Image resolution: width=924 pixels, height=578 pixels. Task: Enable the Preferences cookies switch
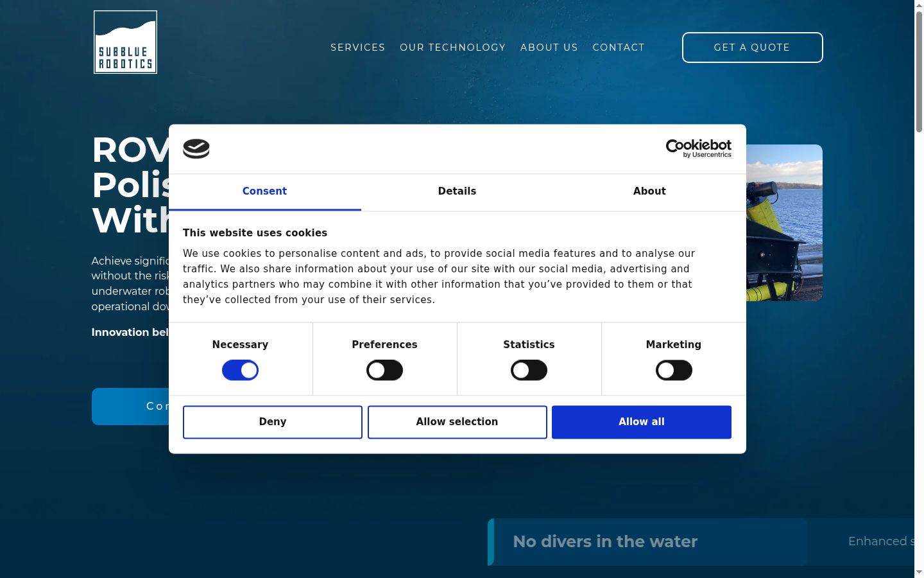pos(384,370)
